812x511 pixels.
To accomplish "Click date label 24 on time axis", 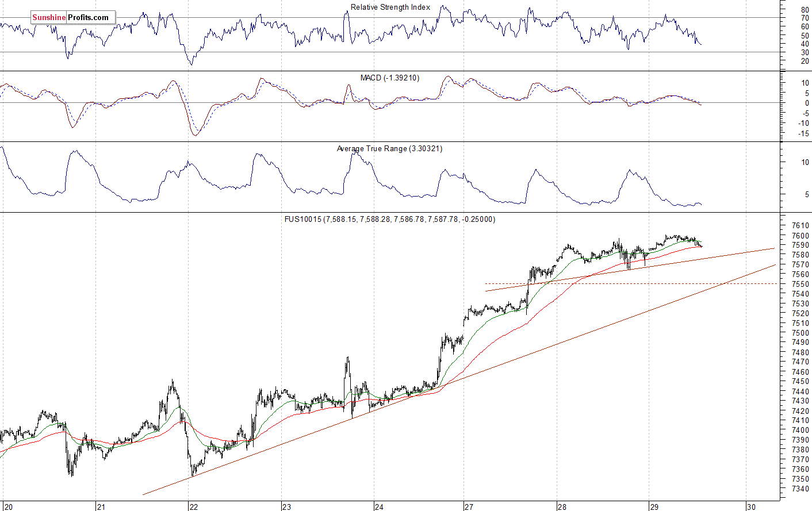I will pos(379,506).
